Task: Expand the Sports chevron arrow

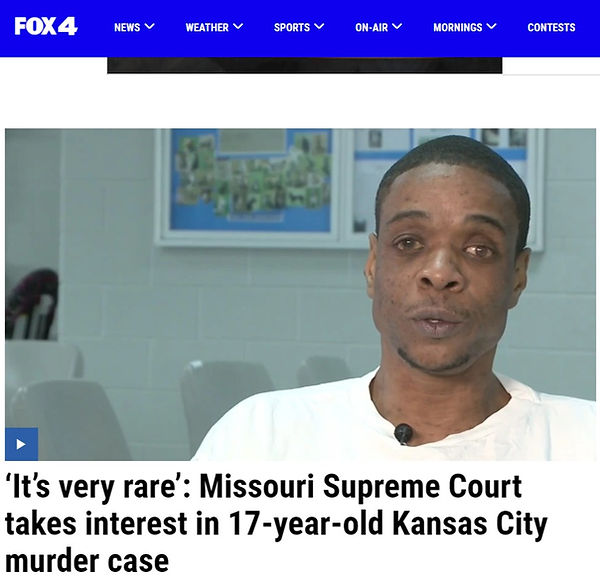Action: [x=319, y=26]
